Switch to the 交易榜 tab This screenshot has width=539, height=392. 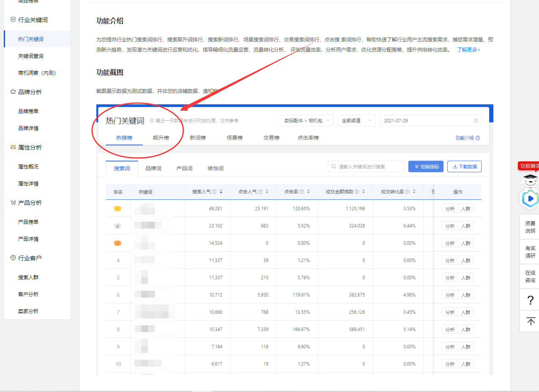tap(271, 138)
